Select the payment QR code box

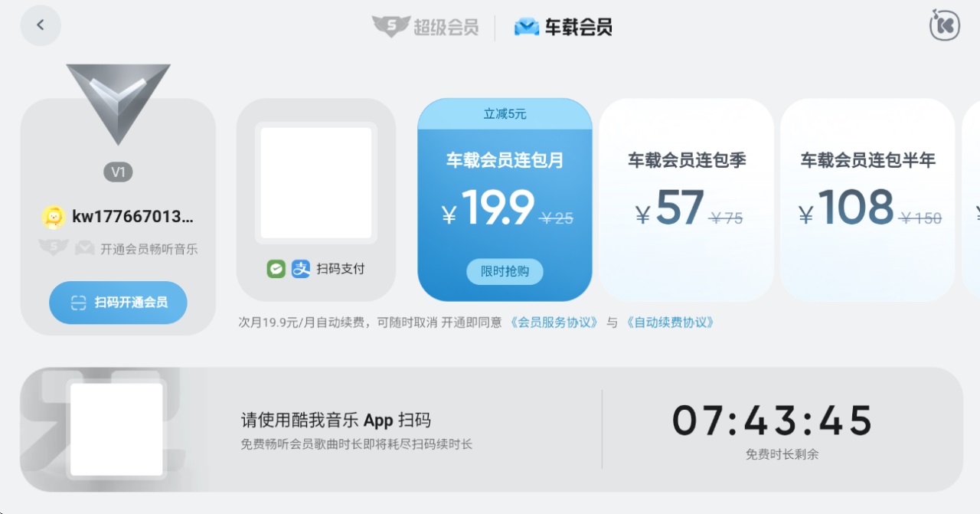(x=316, y=182)
